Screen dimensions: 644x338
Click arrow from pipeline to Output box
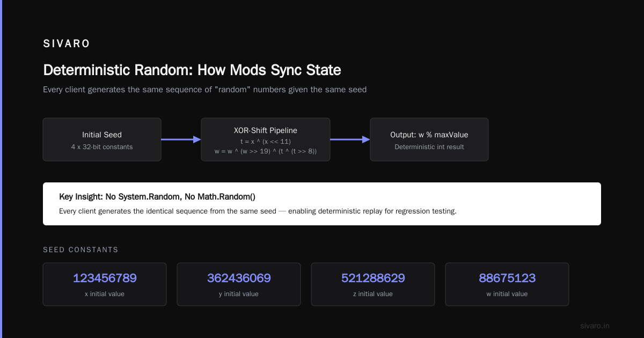350,139
